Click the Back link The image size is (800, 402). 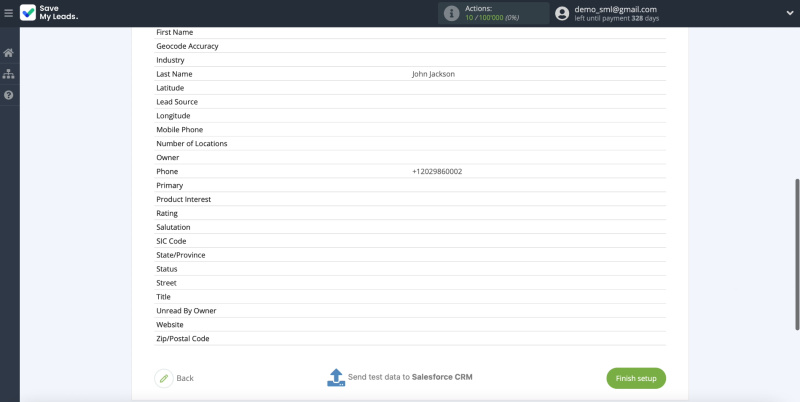(185, 378)
